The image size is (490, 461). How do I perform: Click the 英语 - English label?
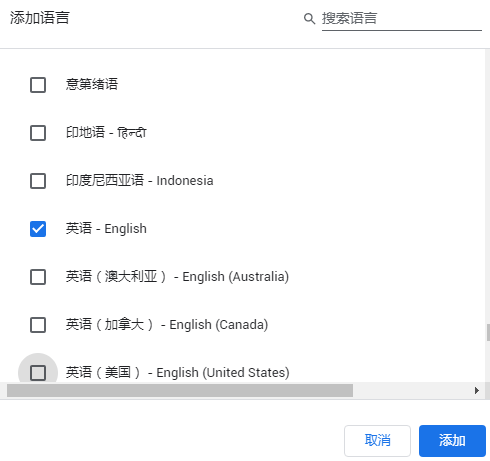[x=106, y=229]
